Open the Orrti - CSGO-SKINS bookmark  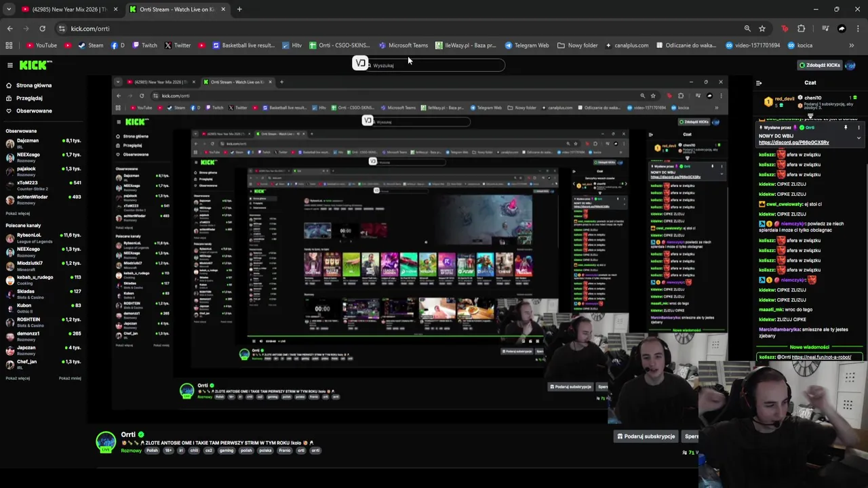[x=339, y=45]
